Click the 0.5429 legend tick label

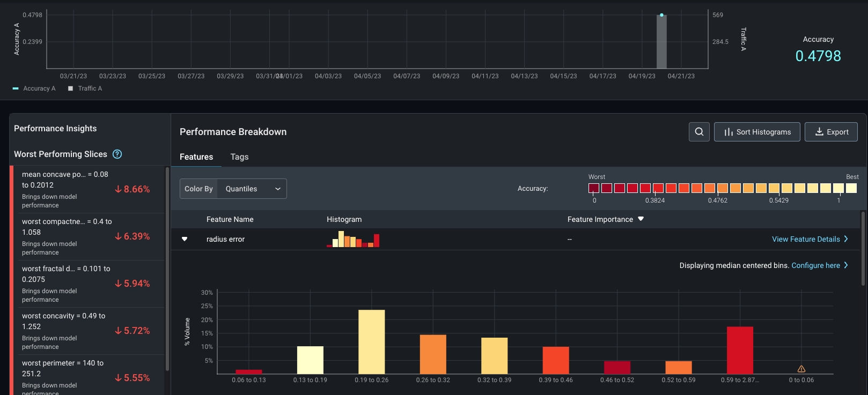click(x=779, y=200)
